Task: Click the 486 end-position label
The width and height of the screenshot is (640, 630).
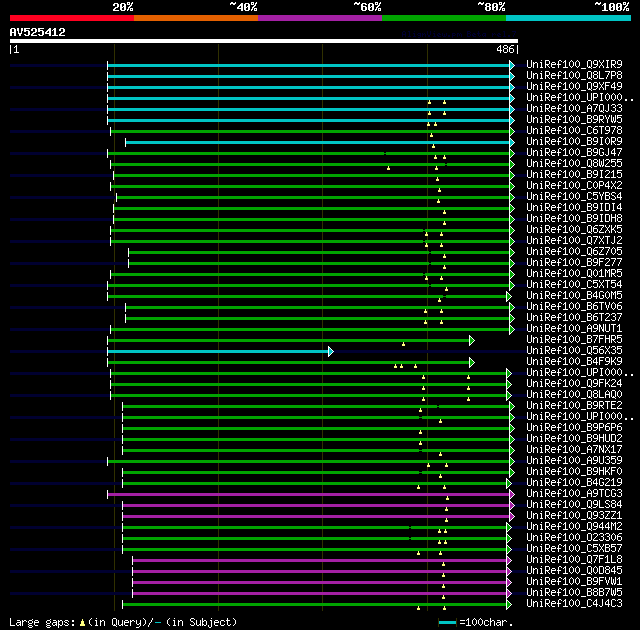Action: (x=505, y=49)
